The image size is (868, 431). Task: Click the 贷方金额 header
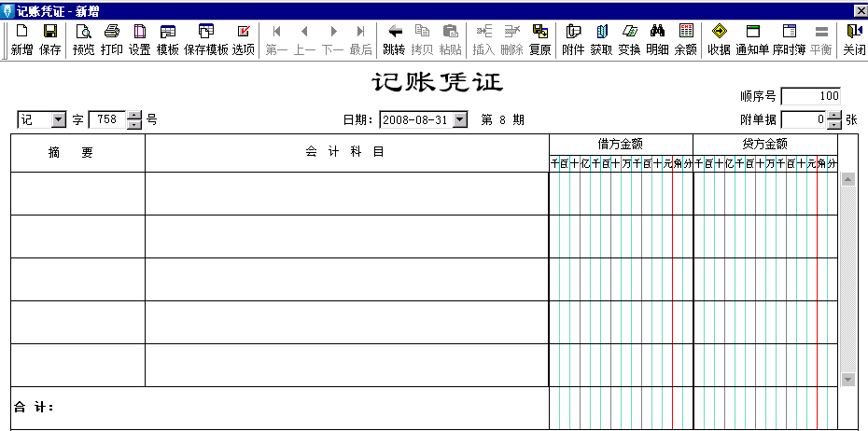pyautogui.click(x=765, y=145)
